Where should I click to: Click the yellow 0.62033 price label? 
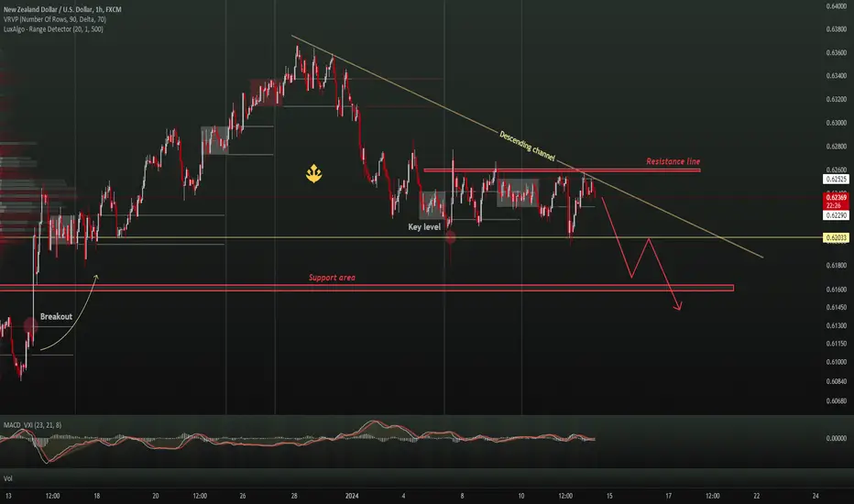click(x=836, y=237)
